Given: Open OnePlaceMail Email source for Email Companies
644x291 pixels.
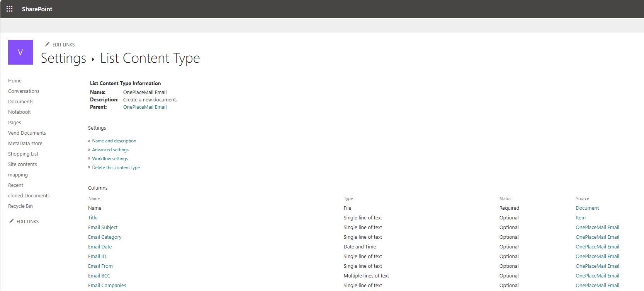Looking at the screenshot, I should click(x=597, y=286).
